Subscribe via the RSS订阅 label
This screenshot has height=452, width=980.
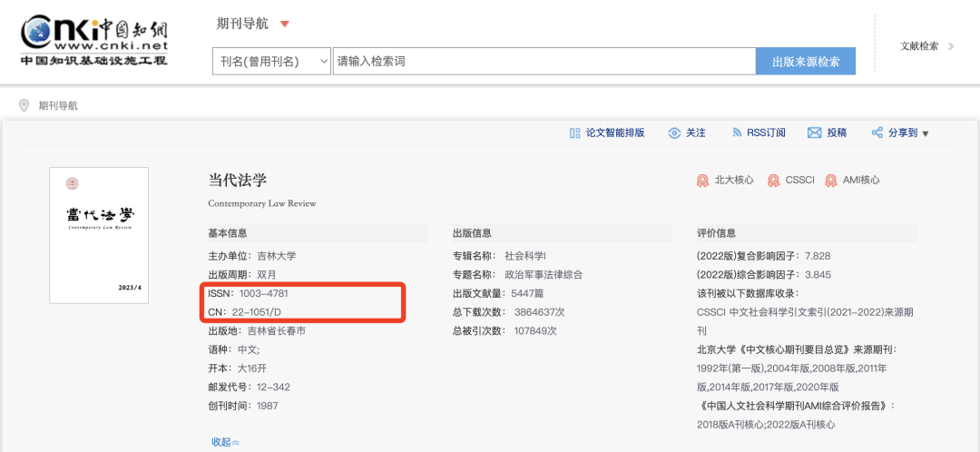pyautogui.click(x=766, y=133)
